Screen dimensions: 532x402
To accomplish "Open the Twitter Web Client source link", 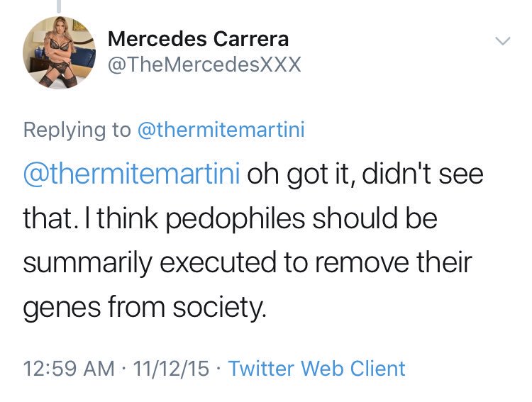I will tap(317, 369).
